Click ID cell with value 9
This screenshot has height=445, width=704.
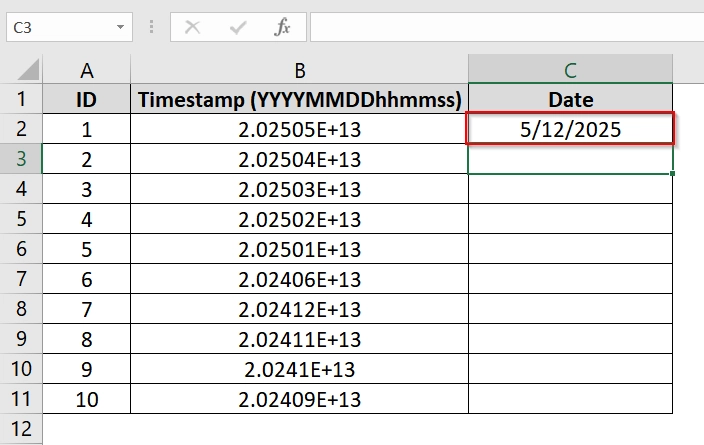coord(87,369)
